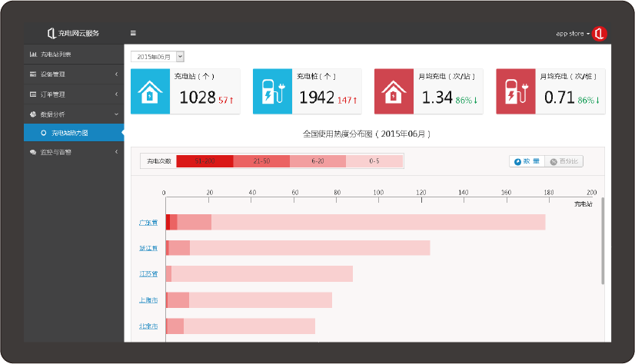The image size is (635, 364).
Task: Select the 数量 display mode toggle
Action: [x=527, y=161]
